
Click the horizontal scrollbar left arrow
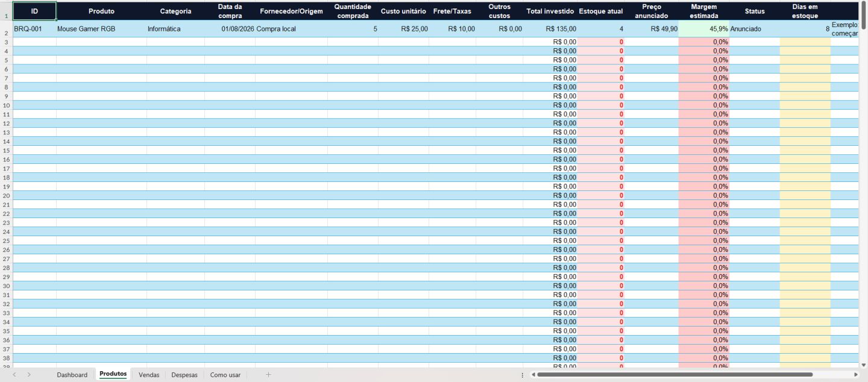coord(533,375)
